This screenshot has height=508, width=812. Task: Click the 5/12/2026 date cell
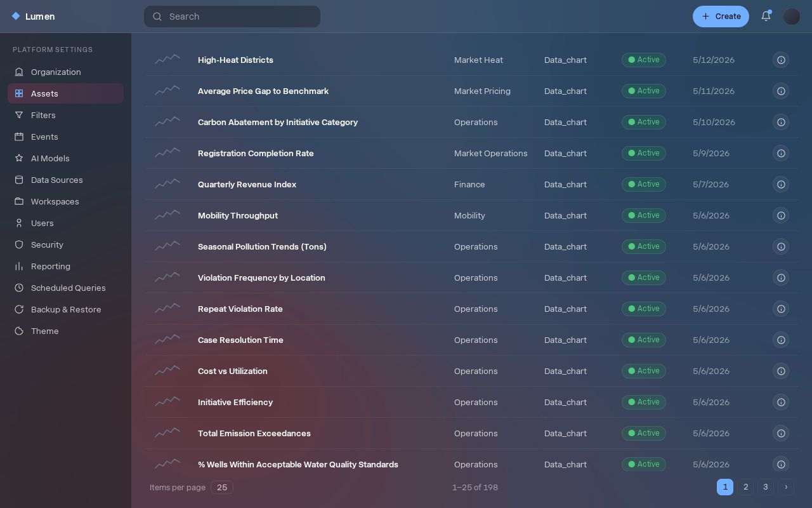[714, 60]
